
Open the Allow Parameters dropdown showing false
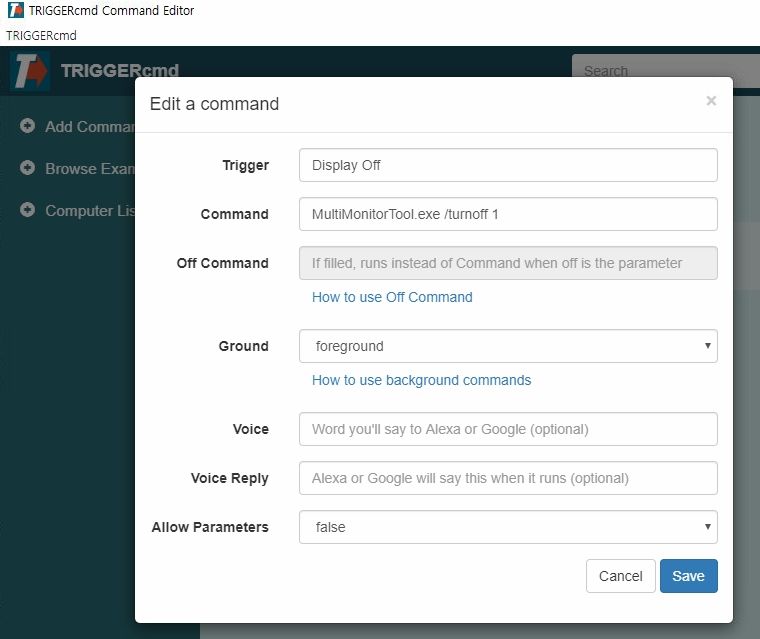point(508,527)
